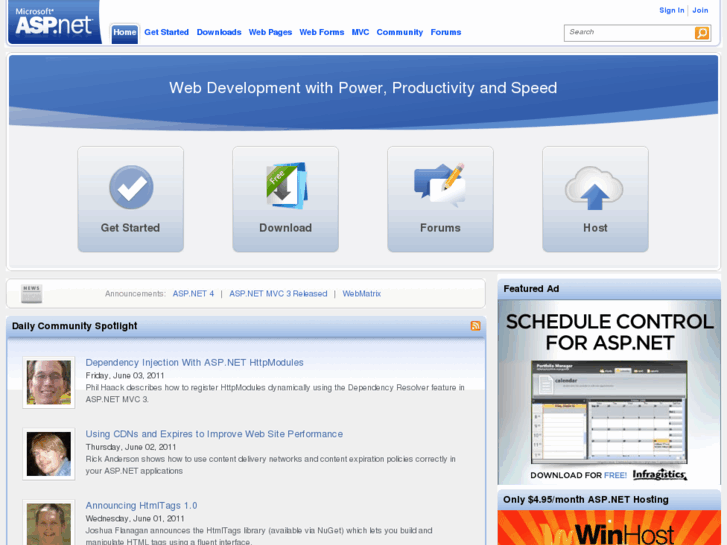Image resolution: width=727 pixels, height=545 pixels.
Task: Focus the Search input field
Action: point(629,32)
